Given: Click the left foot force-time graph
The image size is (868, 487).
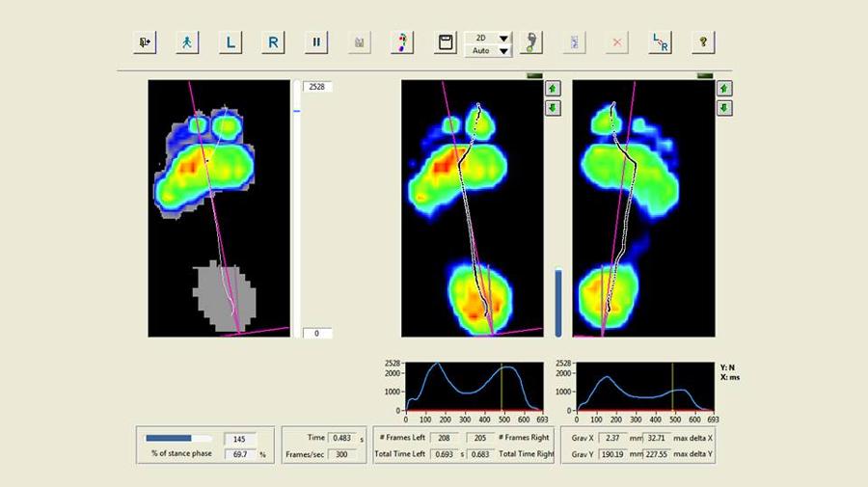Looking at the screenshot, I should click(475, 387).
